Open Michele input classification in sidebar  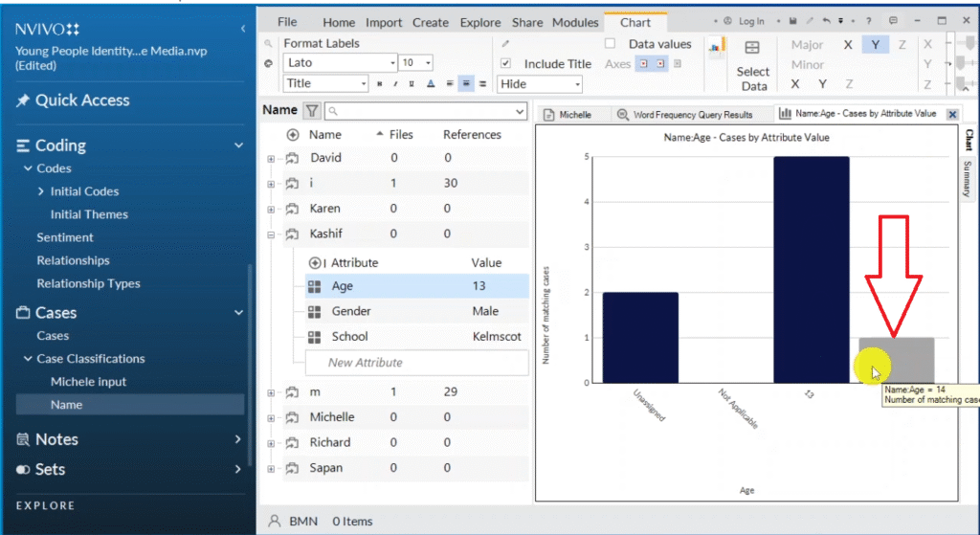click(x=88, y=382)
